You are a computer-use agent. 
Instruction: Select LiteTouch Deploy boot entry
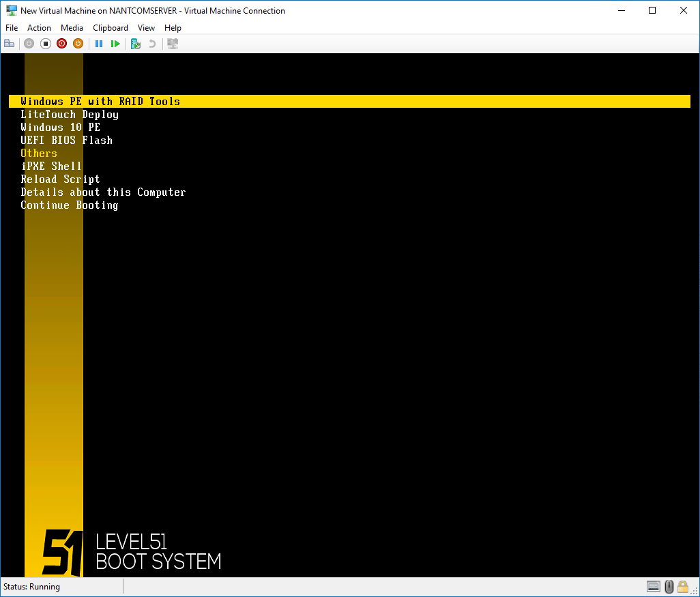coord(70,115)
